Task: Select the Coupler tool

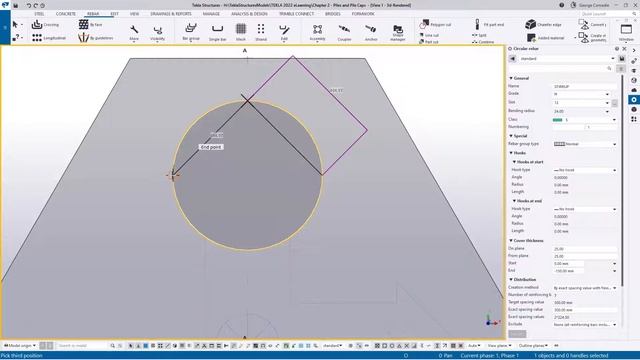Action: click(x=344, y=32)
